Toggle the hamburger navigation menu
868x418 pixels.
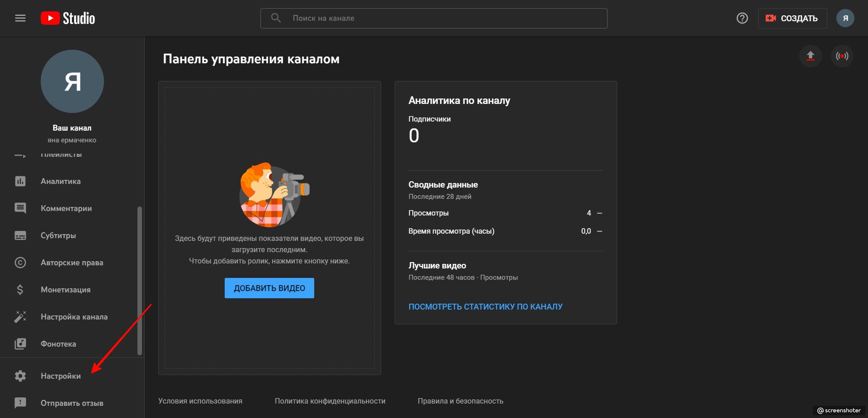point(20,18)
